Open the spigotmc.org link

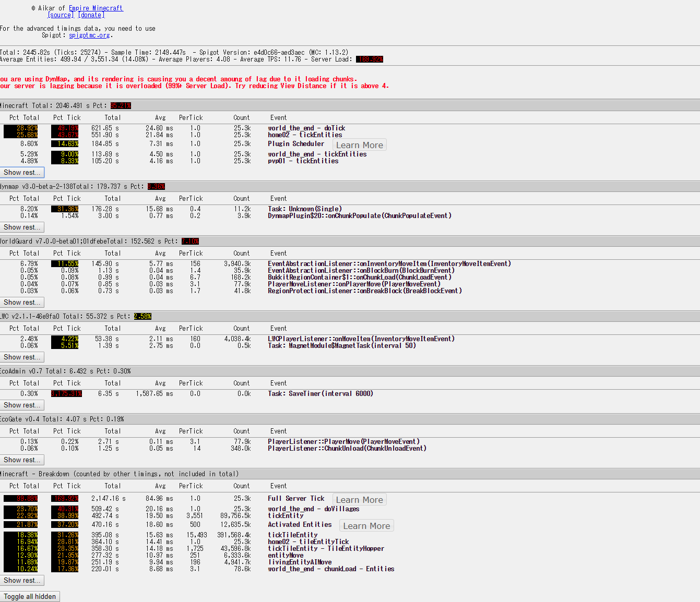click(89, 35)
